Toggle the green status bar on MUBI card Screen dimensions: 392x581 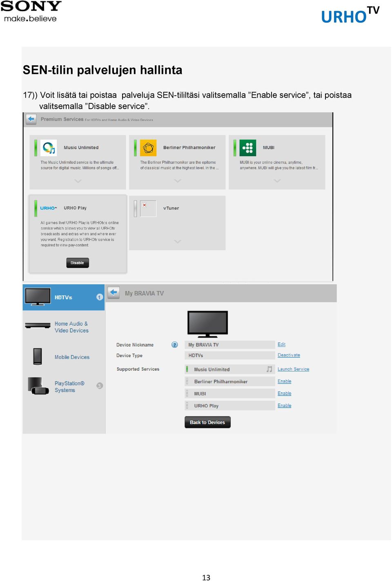tap(235, 148)
